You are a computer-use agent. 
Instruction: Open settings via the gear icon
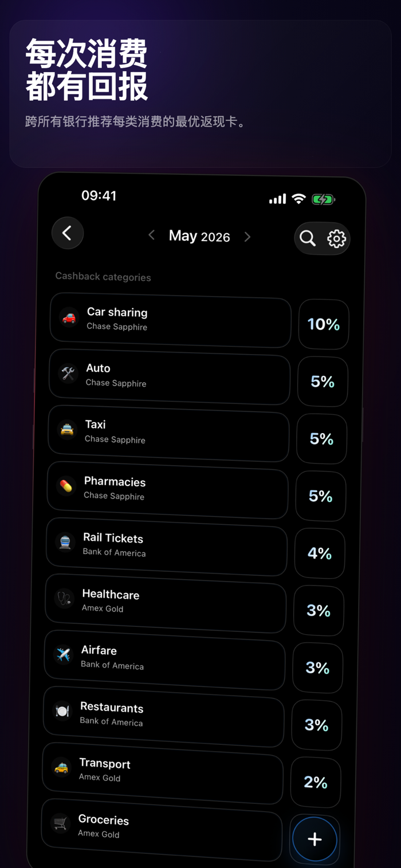[337, 239]
